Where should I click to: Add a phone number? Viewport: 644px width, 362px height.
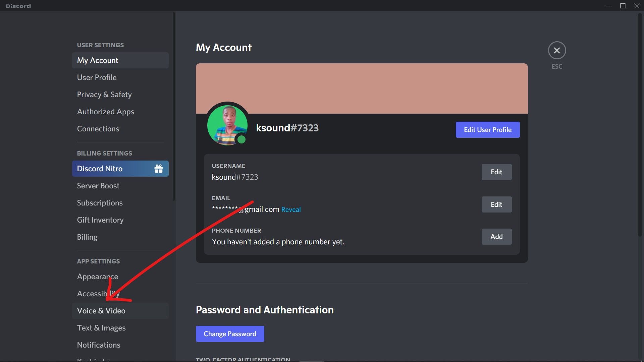coord(496,237)
